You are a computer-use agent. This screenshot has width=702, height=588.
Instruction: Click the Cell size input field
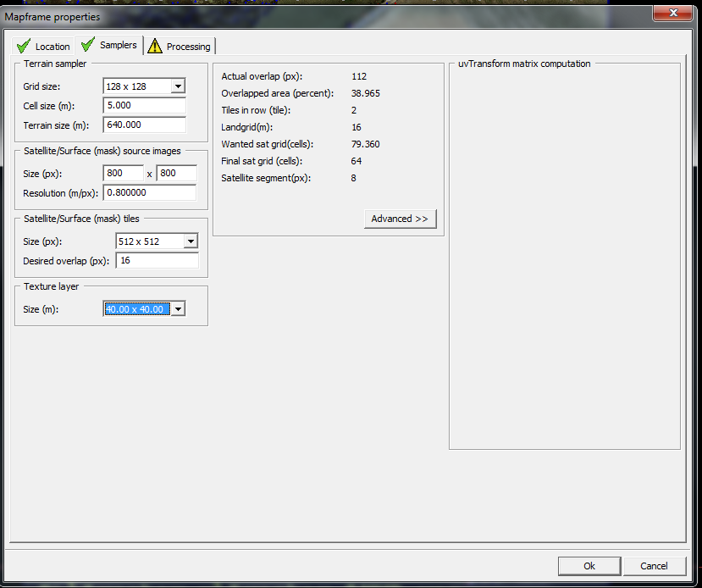click(x=144, y=105)
